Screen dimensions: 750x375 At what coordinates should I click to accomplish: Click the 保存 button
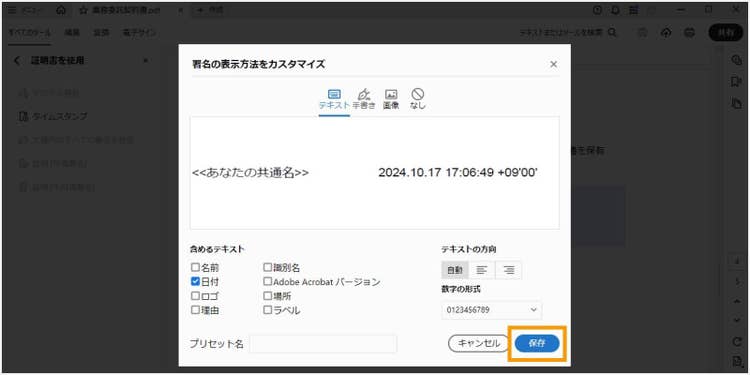537,343
